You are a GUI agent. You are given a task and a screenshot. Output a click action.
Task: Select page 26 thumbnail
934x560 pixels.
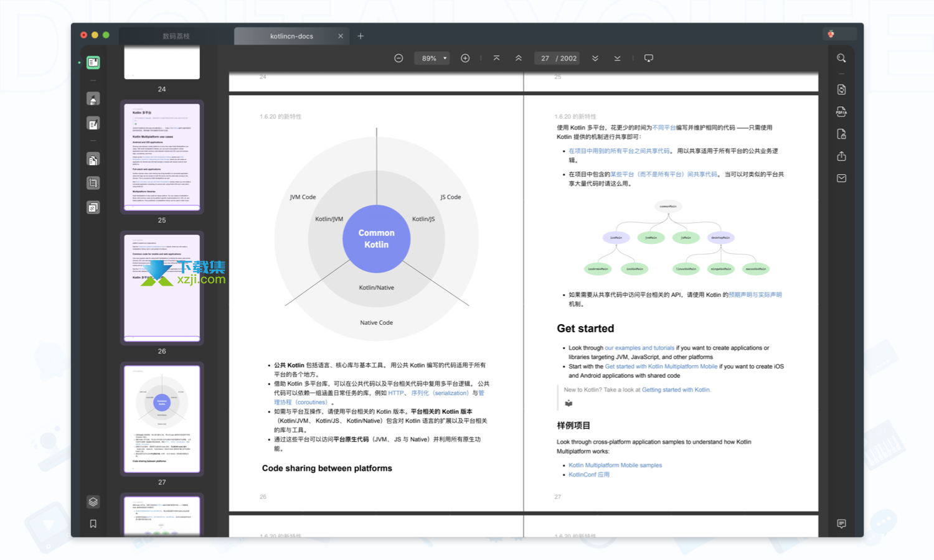coord(162,287)
